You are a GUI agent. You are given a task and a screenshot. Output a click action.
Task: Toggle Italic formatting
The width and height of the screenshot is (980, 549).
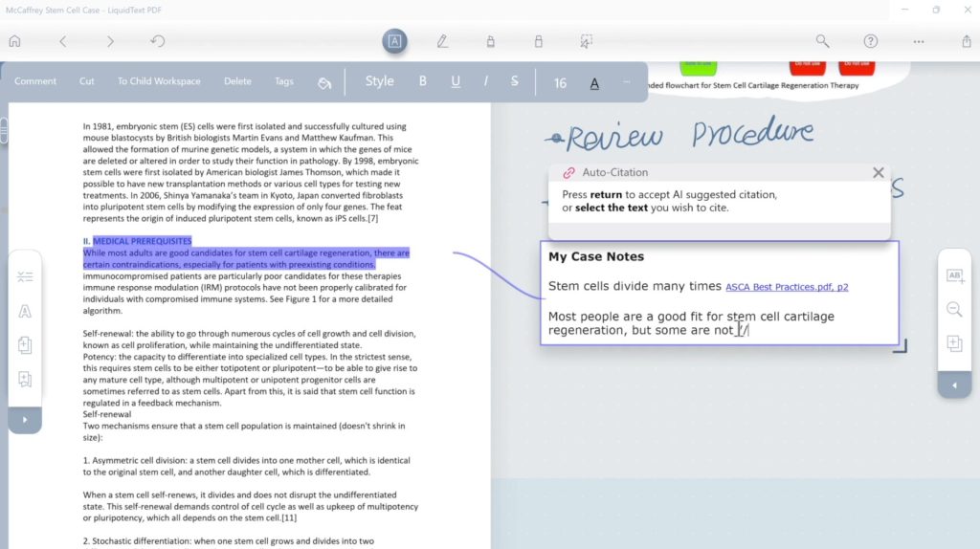coord(486,81)
